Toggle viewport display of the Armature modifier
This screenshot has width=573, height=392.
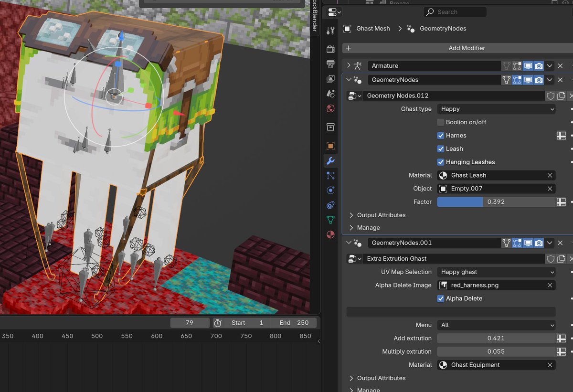tap(527, 65)
